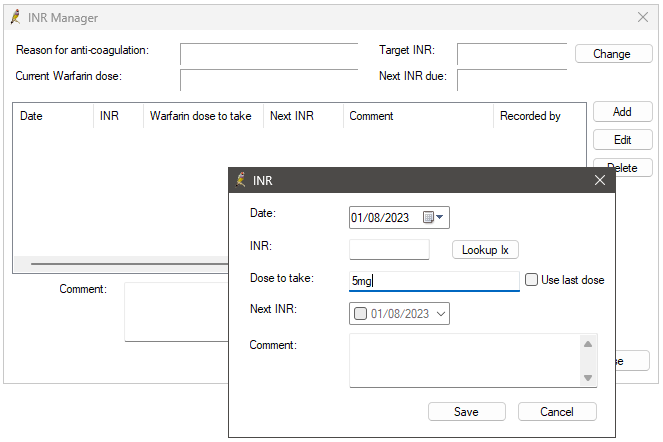Screen dimensions: 663x442
Task: Click the Dose to take field
Action: (434, 281)
